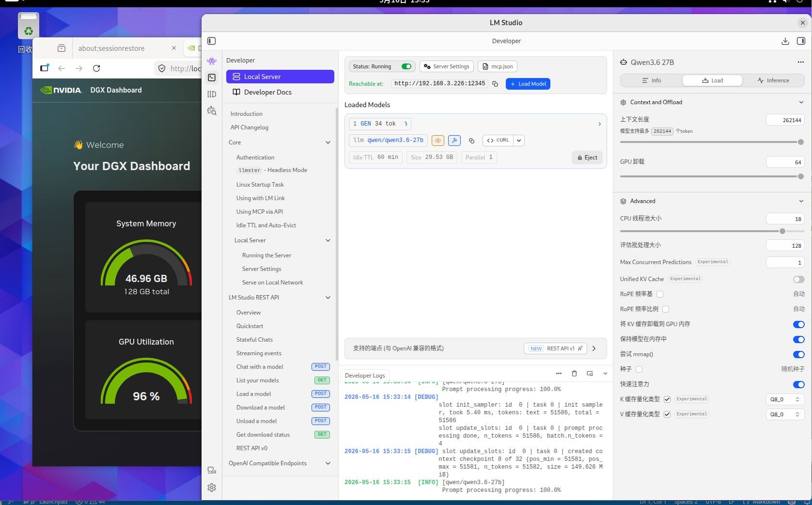This screenshot has width=812, height=505.
Task: Open the browser sidebar panel icon
Action: 45,68
